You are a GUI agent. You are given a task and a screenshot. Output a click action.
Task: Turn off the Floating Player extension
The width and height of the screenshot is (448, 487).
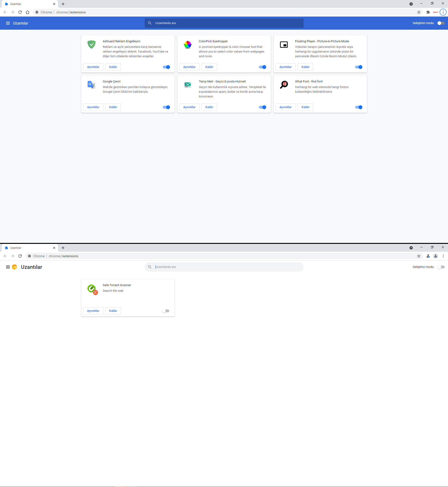click(x=359, y=67)
